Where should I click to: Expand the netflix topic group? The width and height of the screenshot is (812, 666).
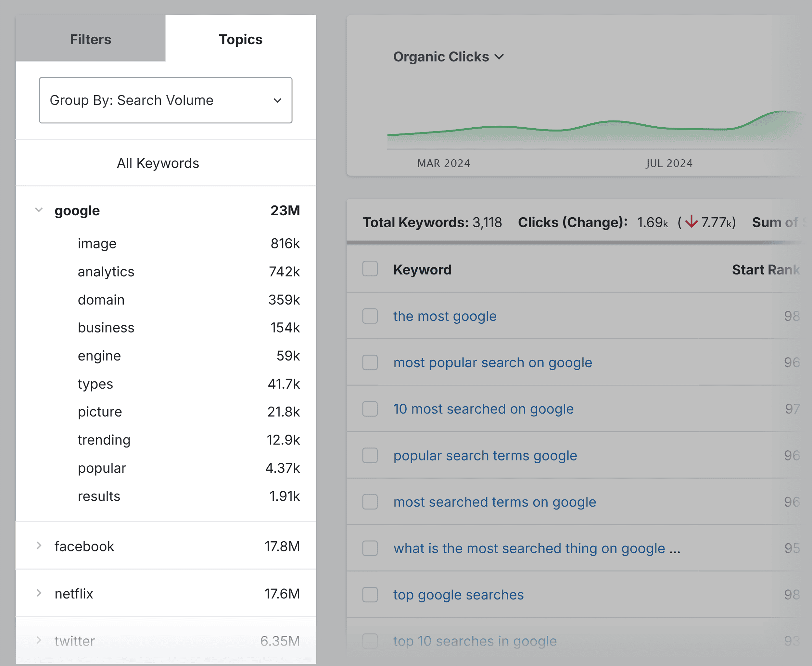point(39,593)
